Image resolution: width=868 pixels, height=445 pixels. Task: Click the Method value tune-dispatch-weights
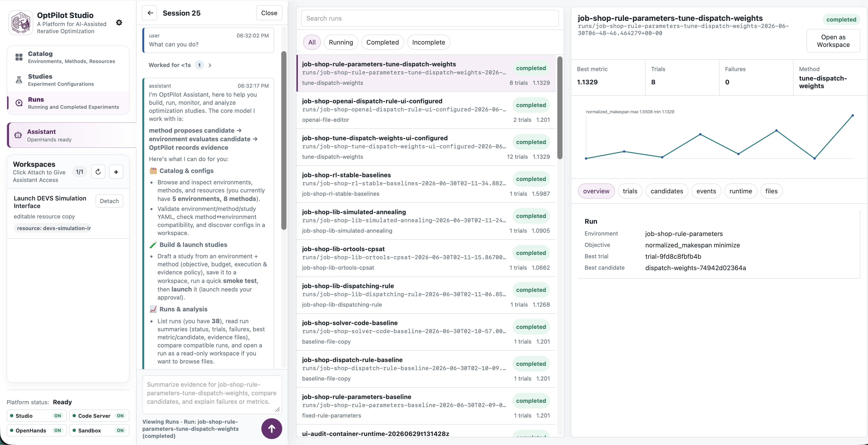[822, 82]
